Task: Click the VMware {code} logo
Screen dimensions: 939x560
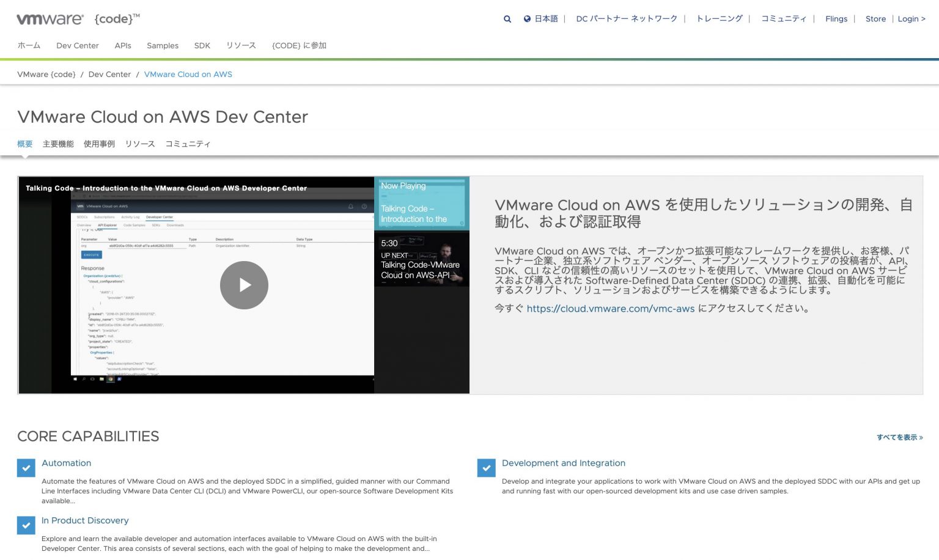Action: (x=78, y=19)
